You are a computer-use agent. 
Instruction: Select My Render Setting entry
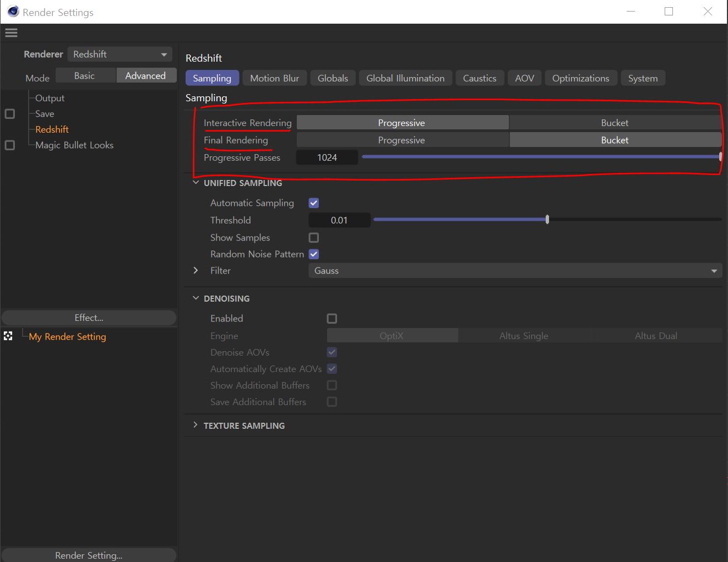pyautogui.click(x=67, y=336)
